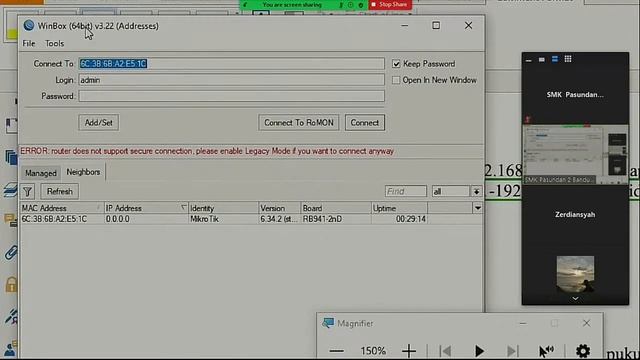Screen dimensions: 640x360
Task: Click the Zerdiansyah participant name tile
Action: pyautogui.click(x=575, y=215)
